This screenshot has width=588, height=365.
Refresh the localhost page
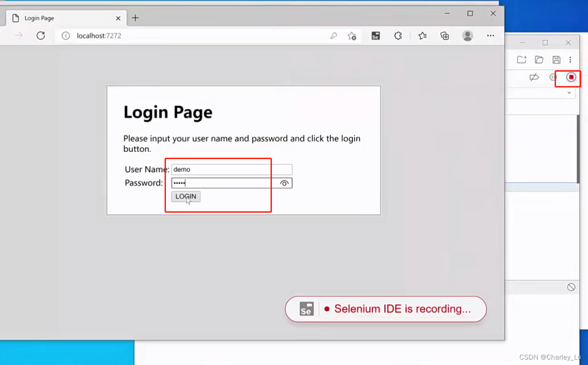[41, 36]
